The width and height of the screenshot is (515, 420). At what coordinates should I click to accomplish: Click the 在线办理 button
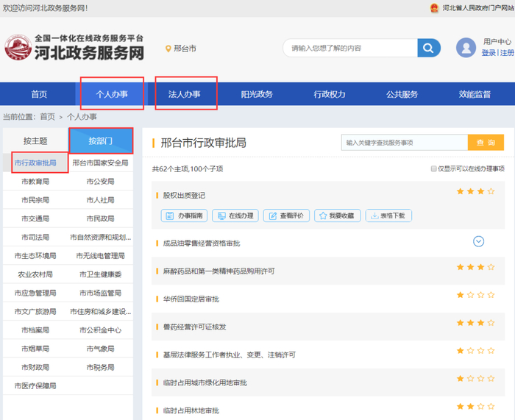click(235, 216)
